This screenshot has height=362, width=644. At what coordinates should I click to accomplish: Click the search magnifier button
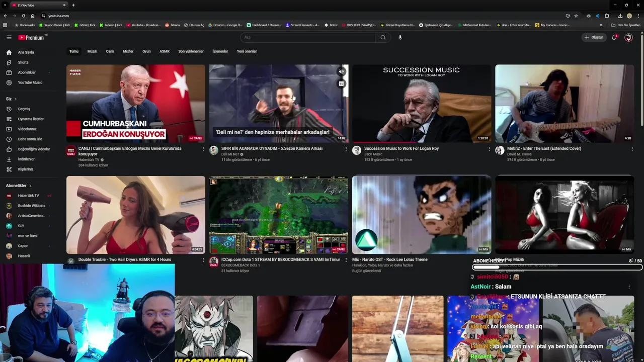point(383,37)
